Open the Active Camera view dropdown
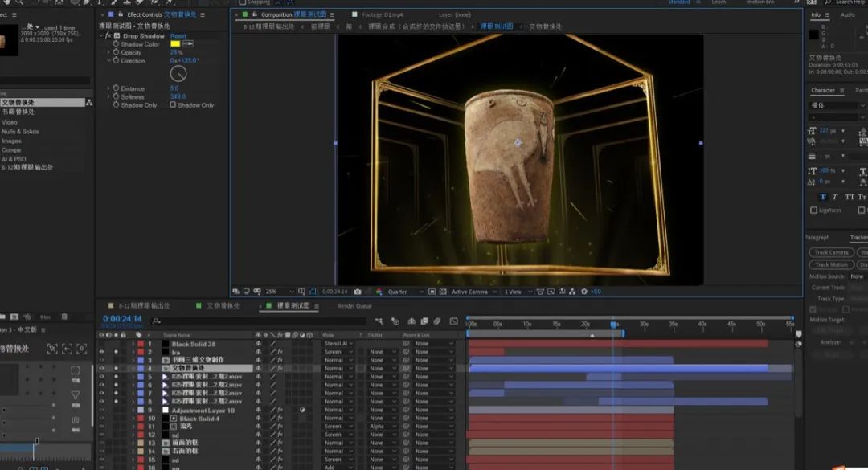The image size is (868, 470). [473, 292]
